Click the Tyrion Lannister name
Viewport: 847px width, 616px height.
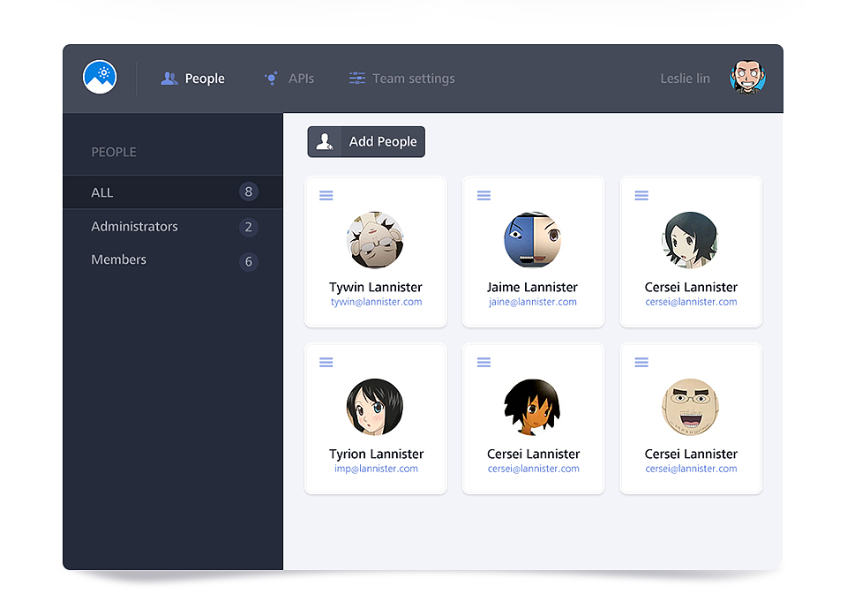click(x=377, y=454)
